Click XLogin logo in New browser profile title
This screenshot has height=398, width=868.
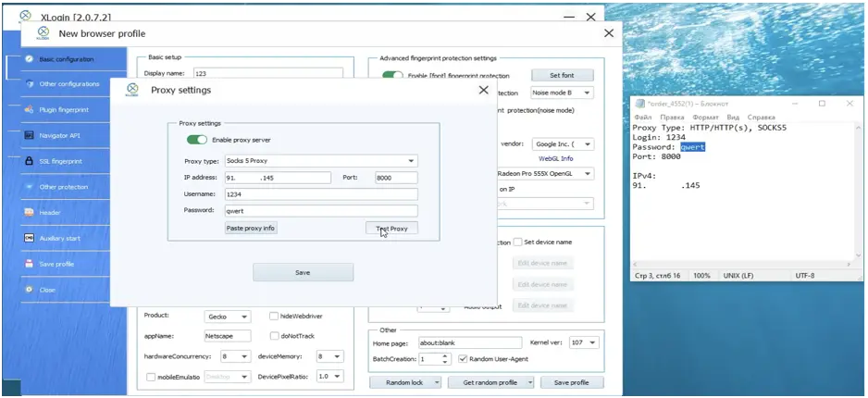(x=43, y=33)
